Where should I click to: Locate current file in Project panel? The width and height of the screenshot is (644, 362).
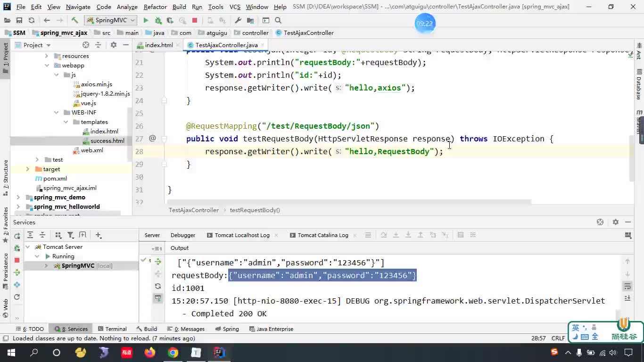[x=86, y=45]
